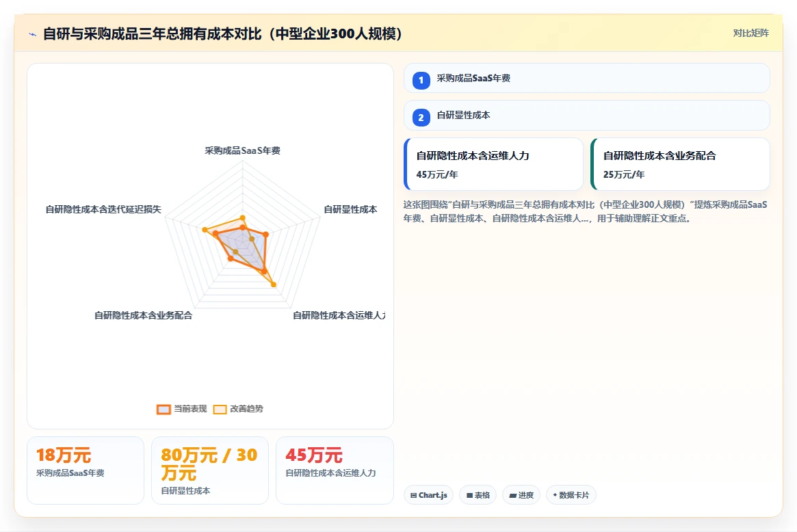Click the red 45万元 stat value
Image resolution: width=797 pixels, height=532 pixels.
click(x=314, y=455)
